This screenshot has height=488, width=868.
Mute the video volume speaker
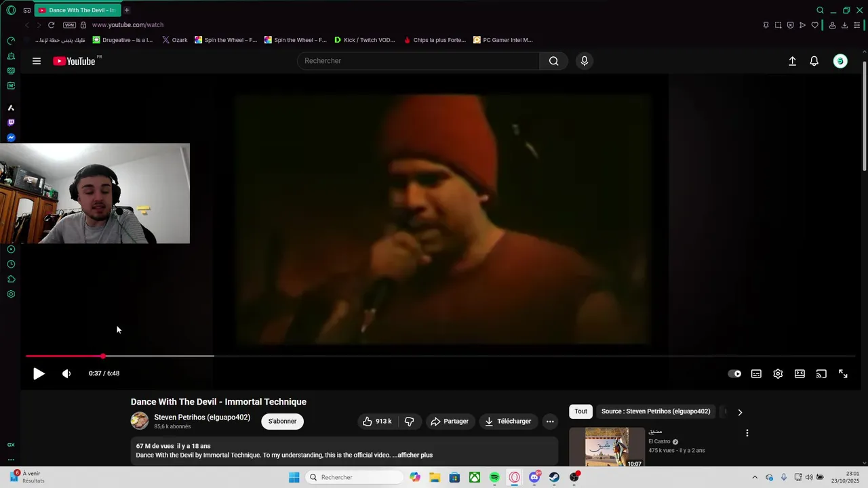click(x=66, y=373)
